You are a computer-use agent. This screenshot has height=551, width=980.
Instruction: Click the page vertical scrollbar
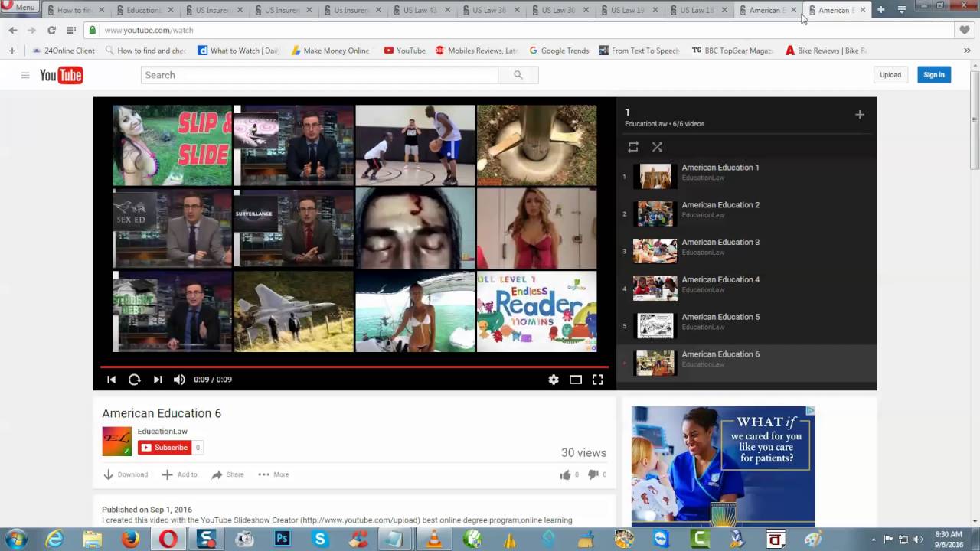click(975, 119)
